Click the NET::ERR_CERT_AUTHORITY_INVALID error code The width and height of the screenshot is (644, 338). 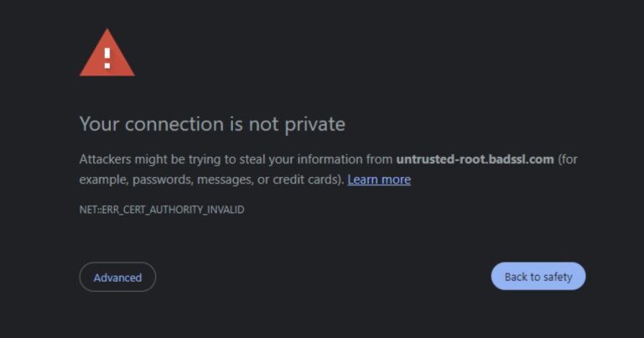162,210
